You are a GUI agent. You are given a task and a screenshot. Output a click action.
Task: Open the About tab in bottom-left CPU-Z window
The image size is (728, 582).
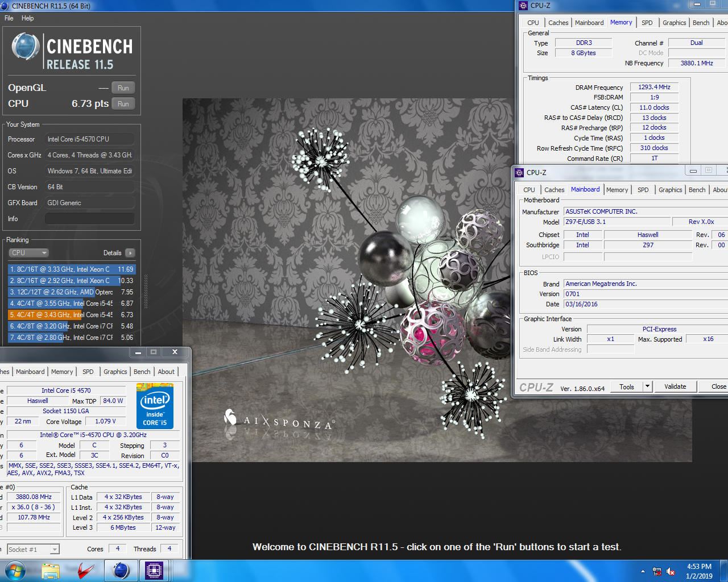click(x=166, y=372)
